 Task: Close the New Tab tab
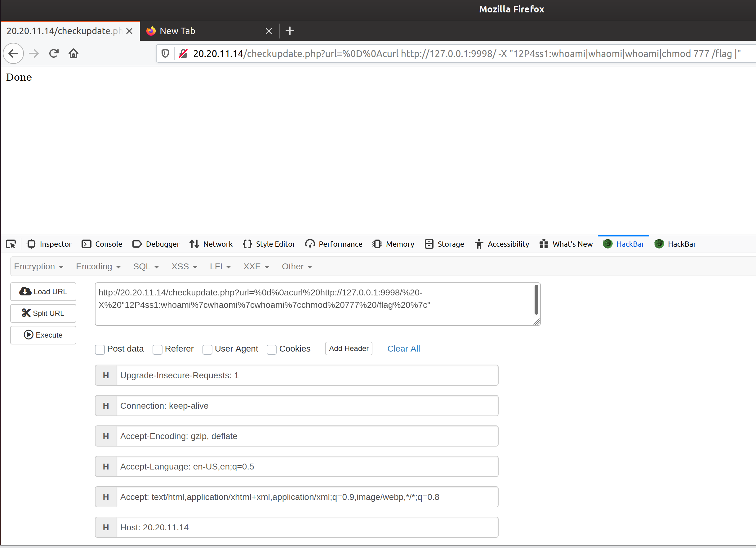point(269,31)
